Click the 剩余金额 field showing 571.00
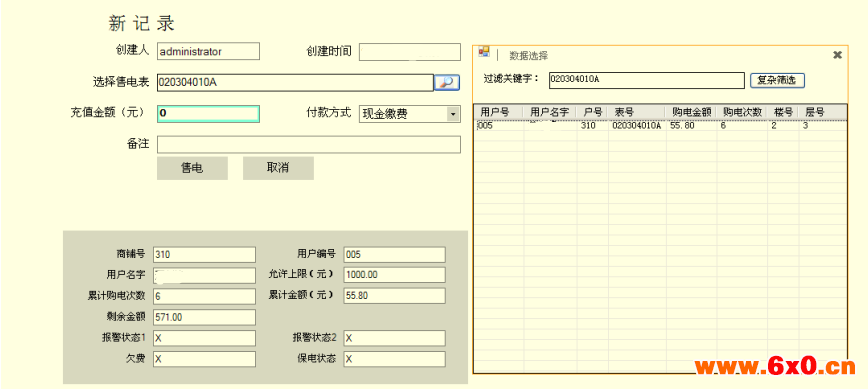This screenshot has width=868, height=389. pos(205,318)
